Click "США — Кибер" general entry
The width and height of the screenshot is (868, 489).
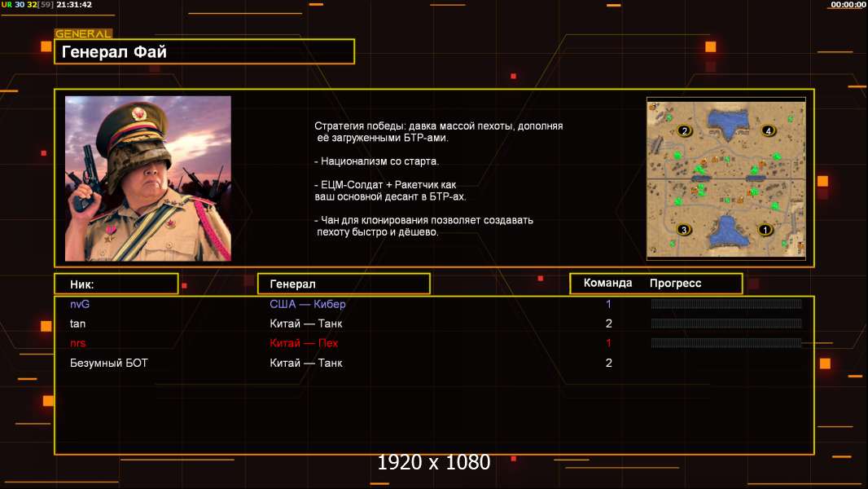pyautogui.click(x=308, y=304)
